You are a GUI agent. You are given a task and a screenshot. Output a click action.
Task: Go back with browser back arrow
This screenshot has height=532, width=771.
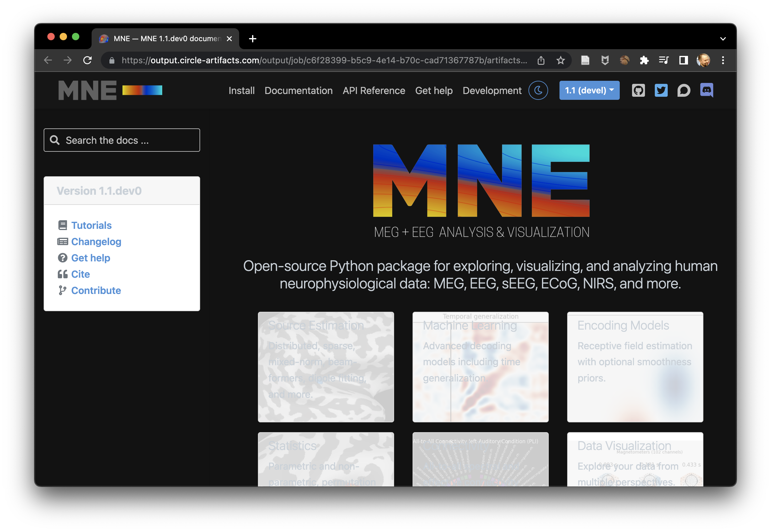pyautogui.click(x=48, y=60)
